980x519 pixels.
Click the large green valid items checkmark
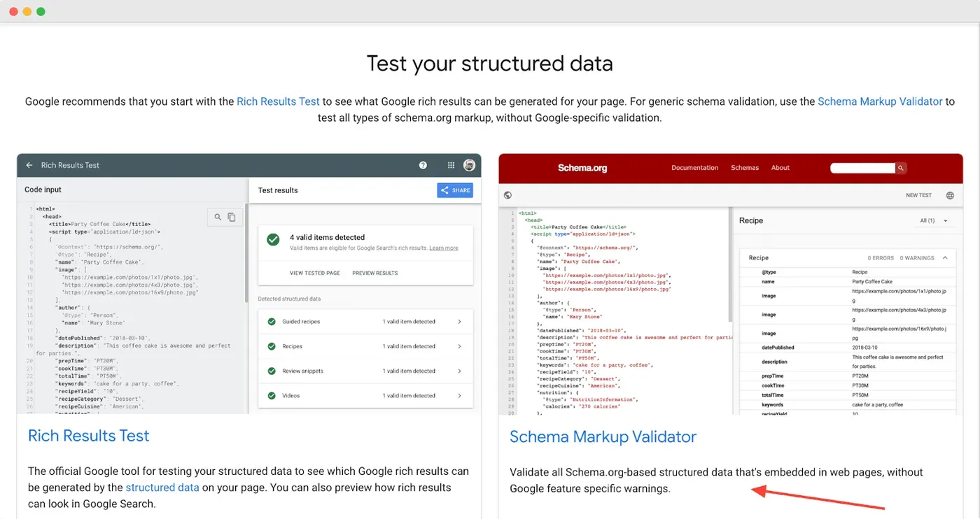(x=274, y=239)
